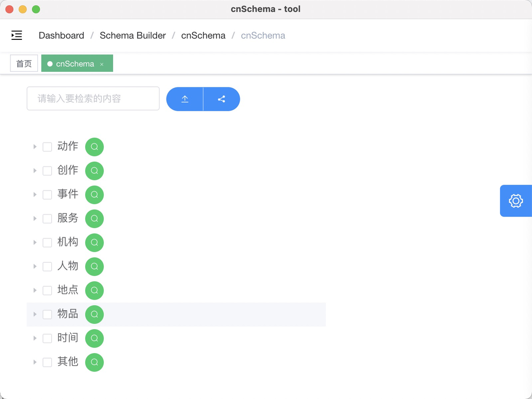
Task: Click the greyed last cnSchema breadcrumb
Action: tap(263, 35)
